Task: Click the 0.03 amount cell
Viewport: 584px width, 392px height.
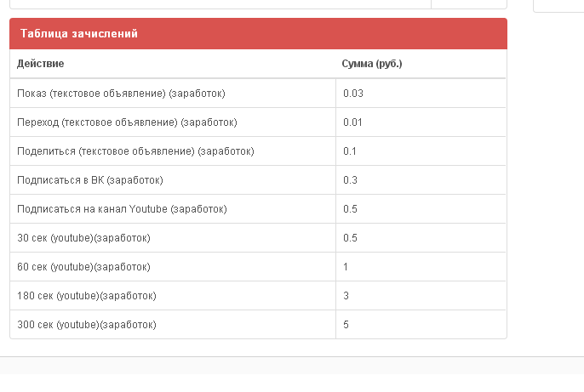Action: click(421, 94)
